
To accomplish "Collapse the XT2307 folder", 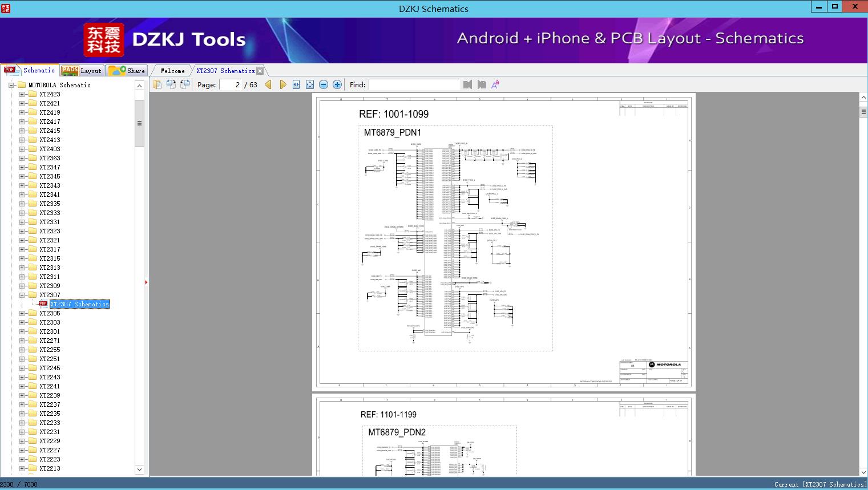I will tap(22, 295).
